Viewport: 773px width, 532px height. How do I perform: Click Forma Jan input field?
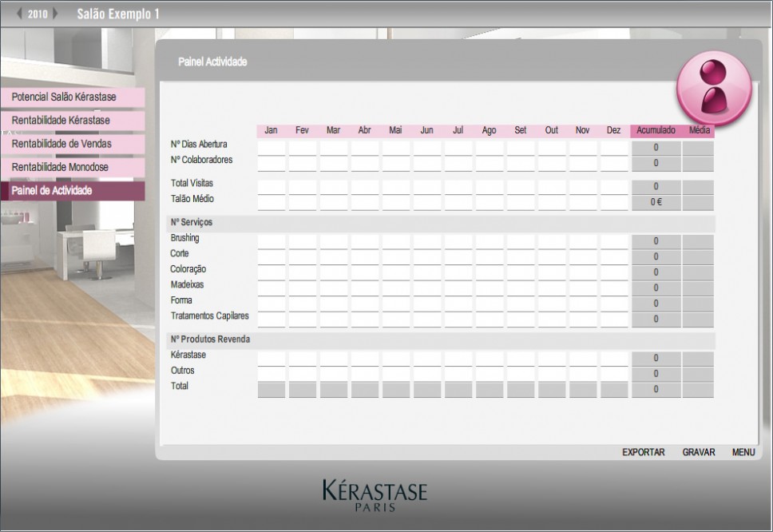(272, 304)
